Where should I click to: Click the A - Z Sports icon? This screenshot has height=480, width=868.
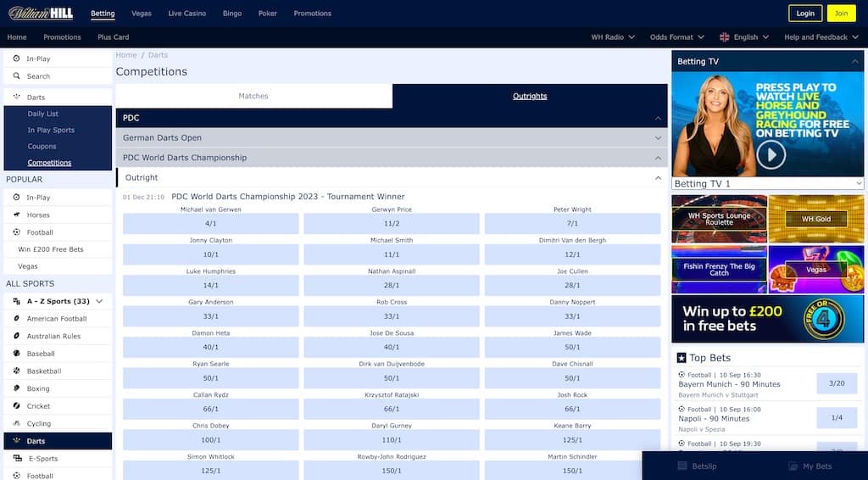pyautogui.click(x=17, y=301)
